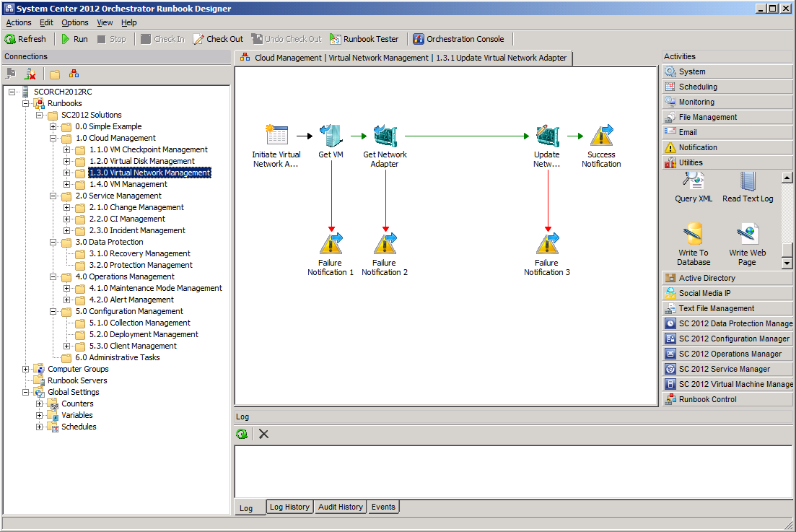This screenshot has height=532, width=796.
Task: Open the Edit menu
Action: pos(46,22)
